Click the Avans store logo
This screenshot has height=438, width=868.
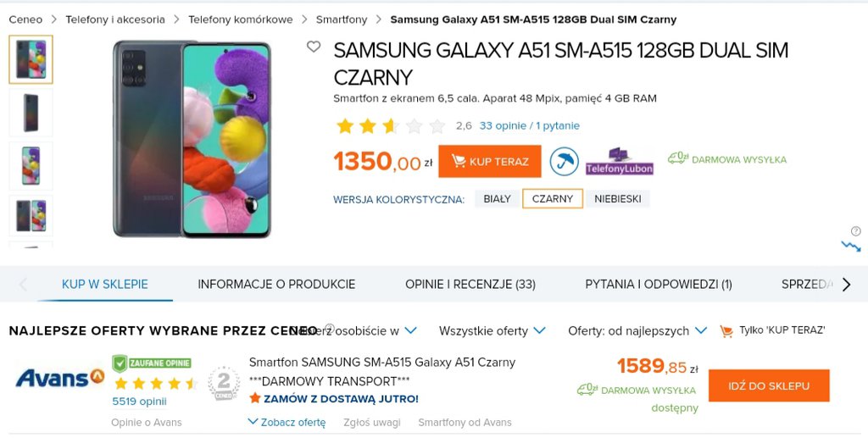coord(59,378)
